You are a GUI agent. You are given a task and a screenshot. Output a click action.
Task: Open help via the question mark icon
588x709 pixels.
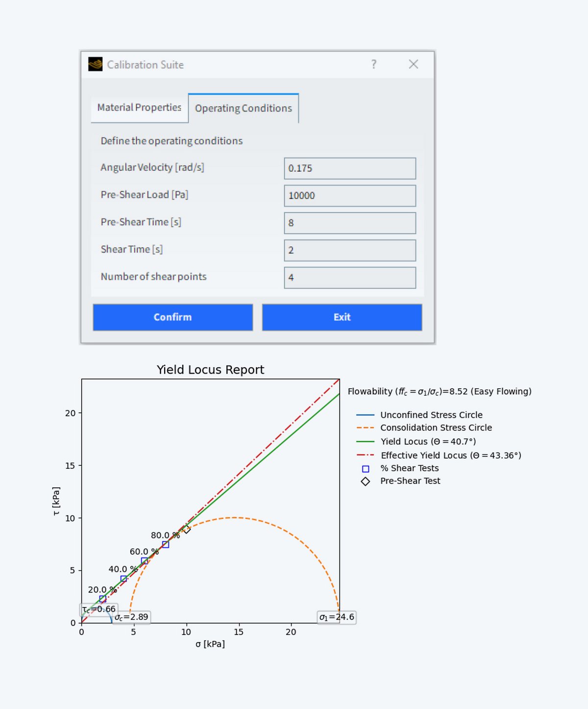coord(373,64)
